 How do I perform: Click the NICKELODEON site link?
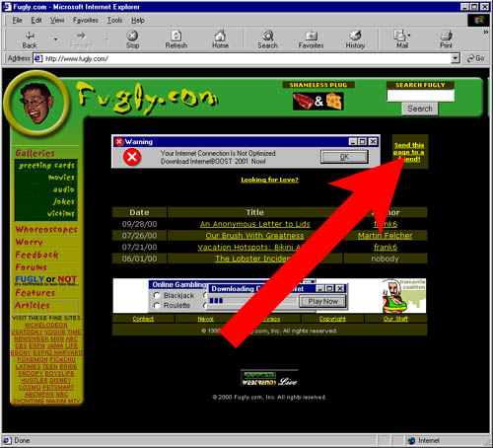(x=46, y=325)
